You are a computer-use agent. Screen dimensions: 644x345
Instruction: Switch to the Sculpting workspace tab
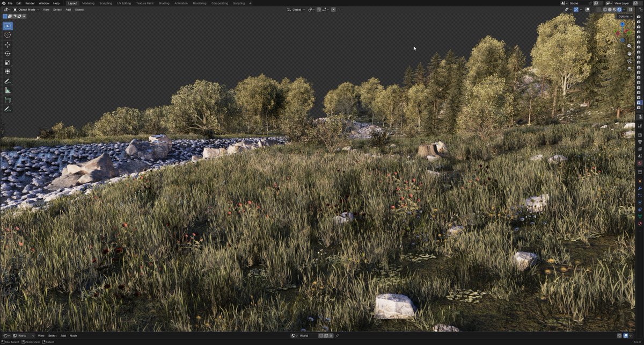point(105,3)
